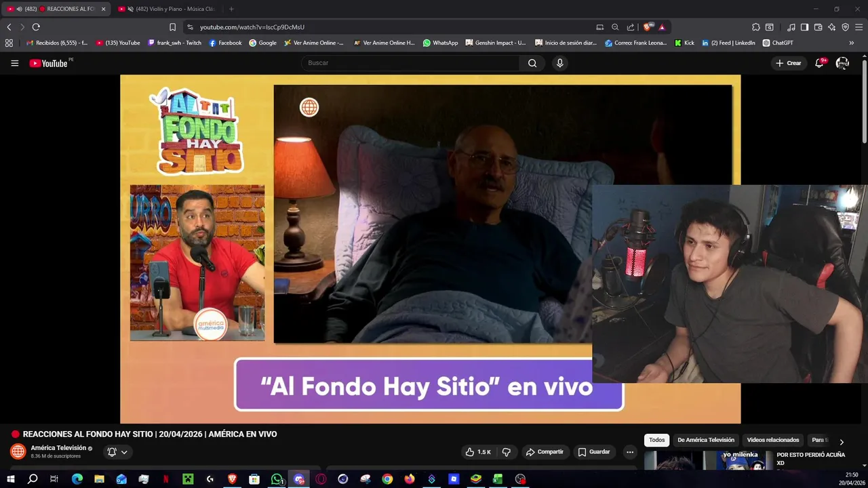Open the YouTube account avatar menu
The image size is (868, 488).
coord(842,63)
